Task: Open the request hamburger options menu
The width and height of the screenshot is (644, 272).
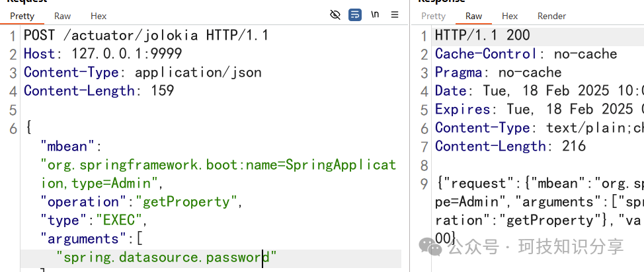Action: pyautogui.click(x=395, y=15)
